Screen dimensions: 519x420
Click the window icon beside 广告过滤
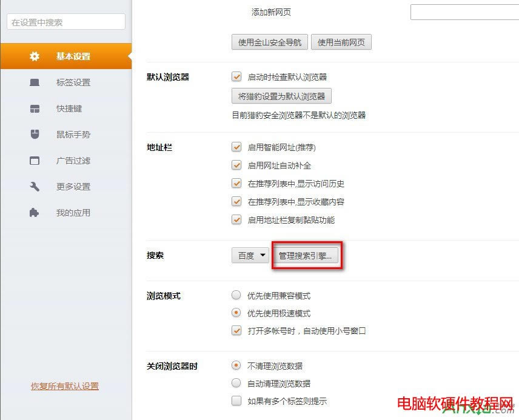(x=35, y=161)
